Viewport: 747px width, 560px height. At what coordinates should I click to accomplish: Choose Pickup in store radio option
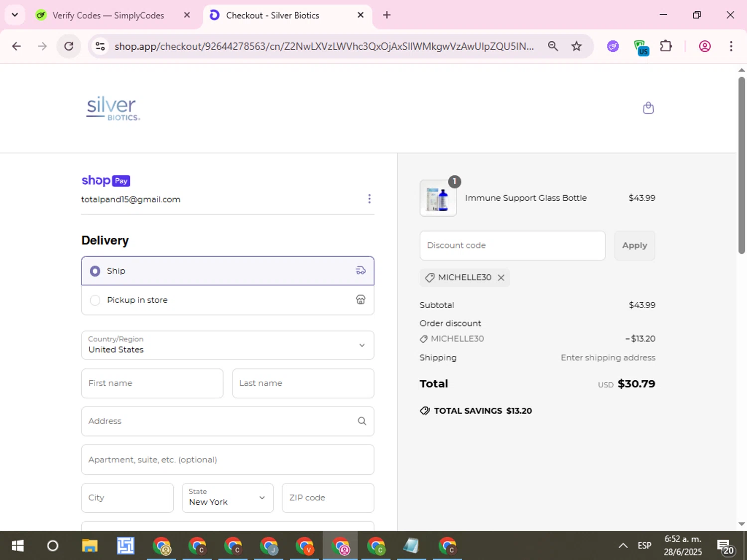point(95,300)
